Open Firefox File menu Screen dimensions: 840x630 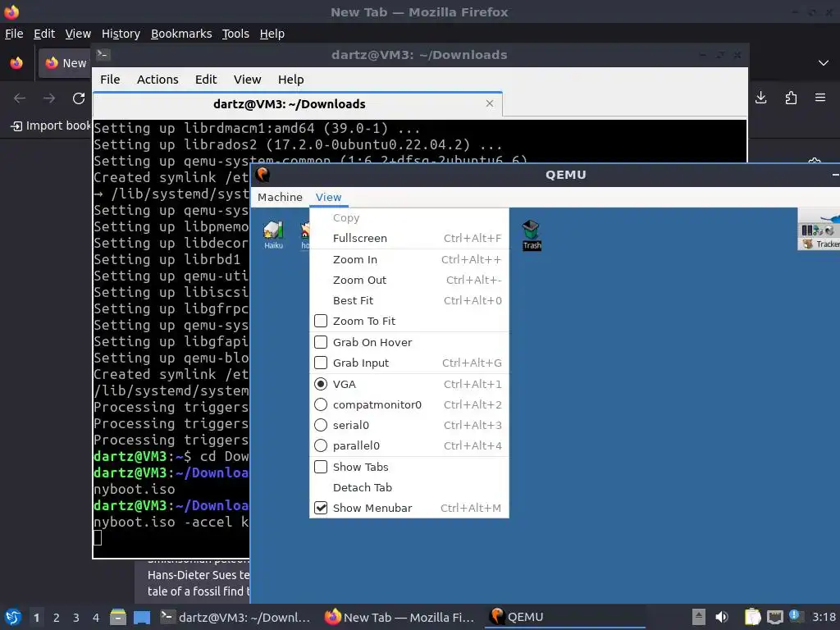[x=14, y=34]
